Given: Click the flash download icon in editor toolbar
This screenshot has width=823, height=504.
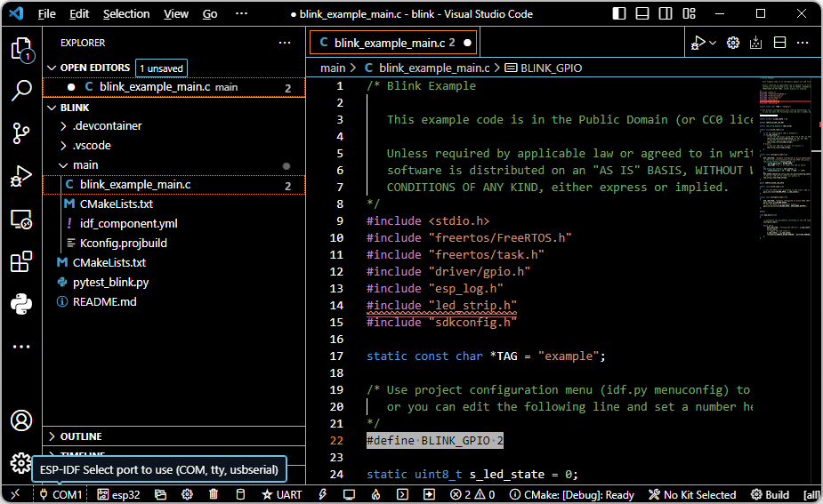Looking at the screenshot, I should click(755, 43).
